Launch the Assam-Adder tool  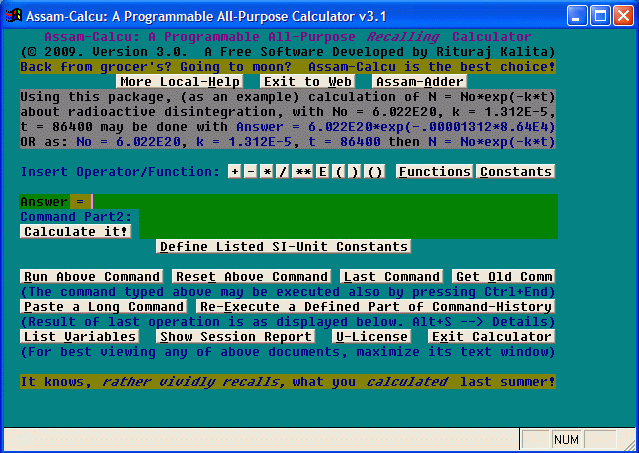coord(419,82)
